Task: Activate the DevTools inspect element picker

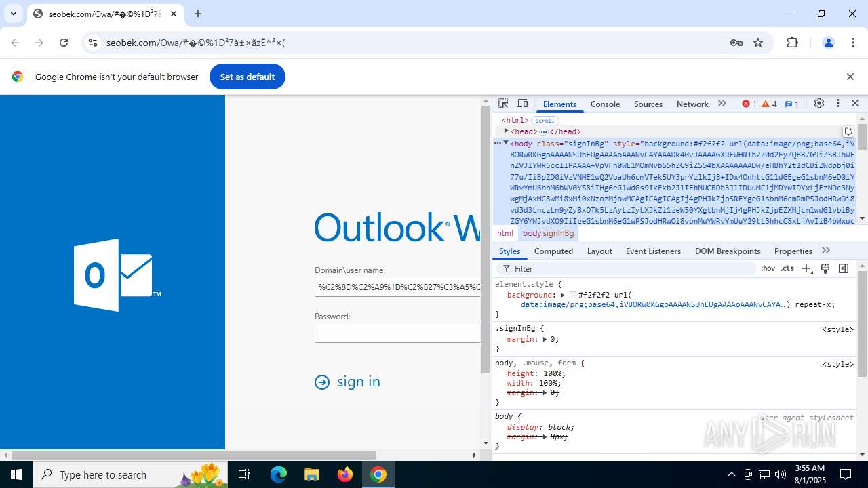Action: pos(503,104)
